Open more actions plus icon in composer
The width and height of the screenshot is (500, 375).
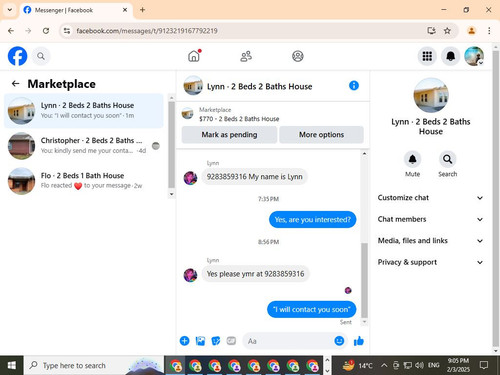coord(184,341)
